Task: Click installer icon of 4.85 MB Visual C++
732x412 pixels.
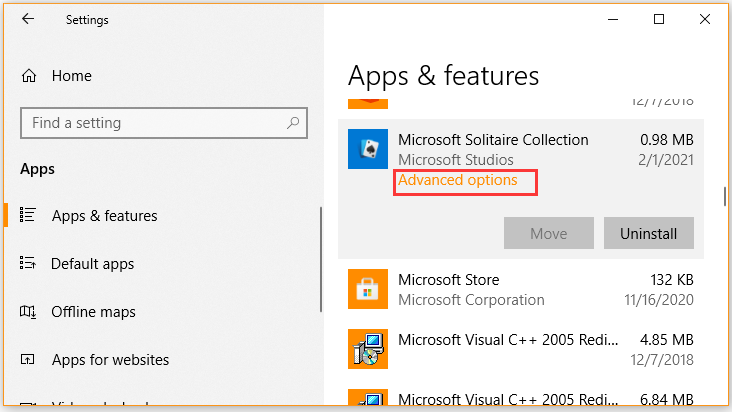Action: pyautogui.click(x=368, y=349)
